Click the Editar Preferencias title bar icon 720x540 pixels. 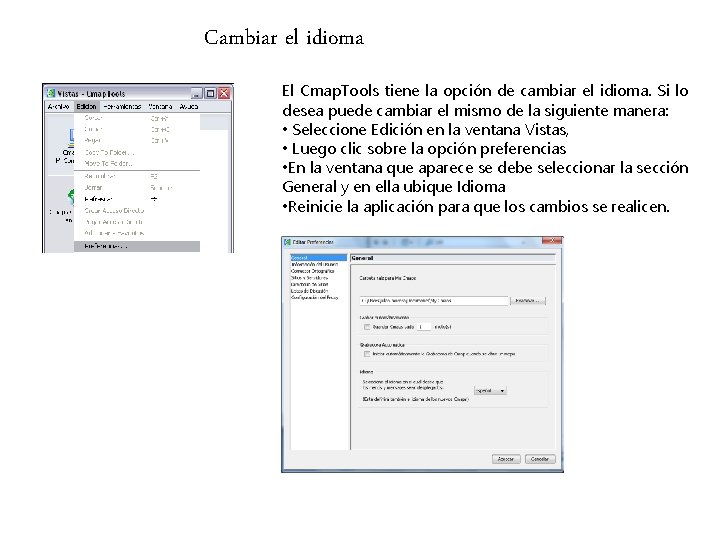coord(288,242)
